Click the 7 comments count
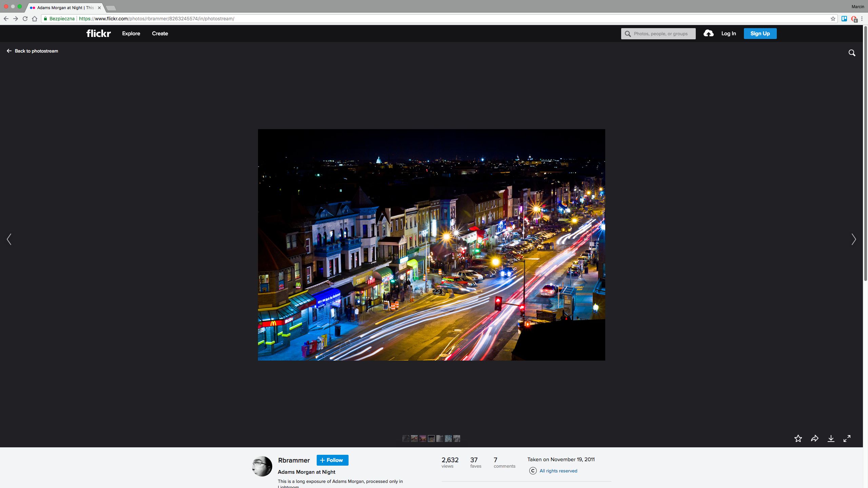 [x=504, y=462]
